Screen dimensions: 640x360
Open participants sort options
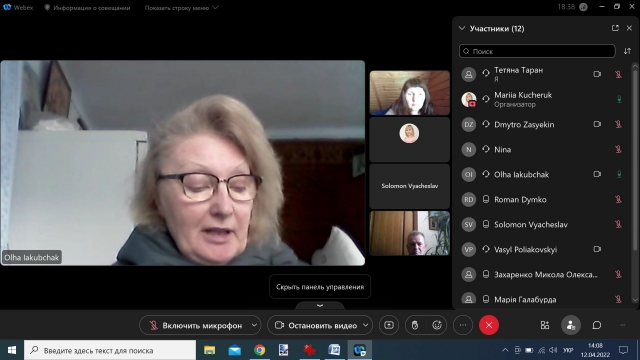click(627, 51)
